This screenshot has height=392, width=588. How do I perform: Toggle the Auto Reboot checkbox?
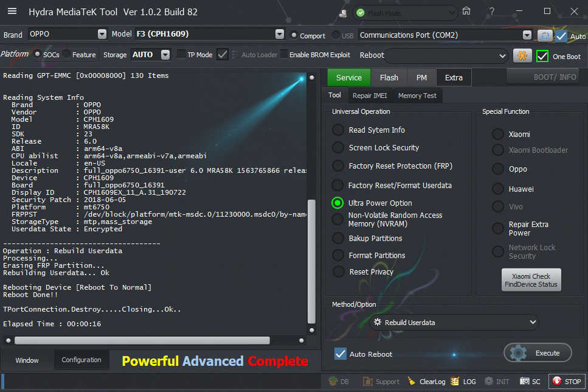(x=341, y=354)
